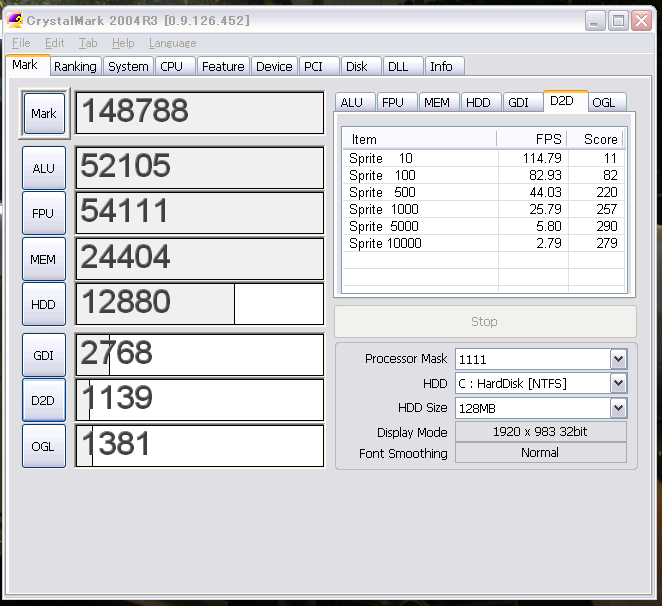Switch to the PCI tab
This screenshot has height=606, width=662.
point(319,66)
